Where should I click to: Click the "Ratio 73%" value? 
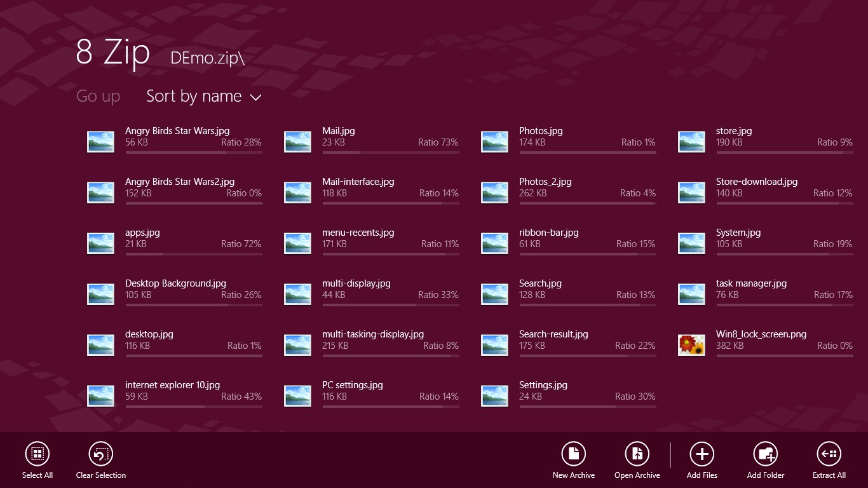coord(438,142)
